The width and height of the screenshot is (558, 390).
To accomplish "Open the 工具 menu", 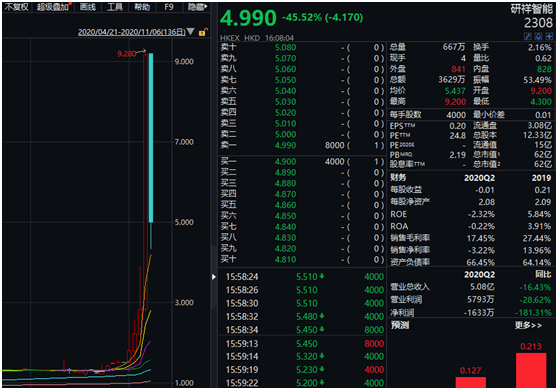I will [115, 7].
